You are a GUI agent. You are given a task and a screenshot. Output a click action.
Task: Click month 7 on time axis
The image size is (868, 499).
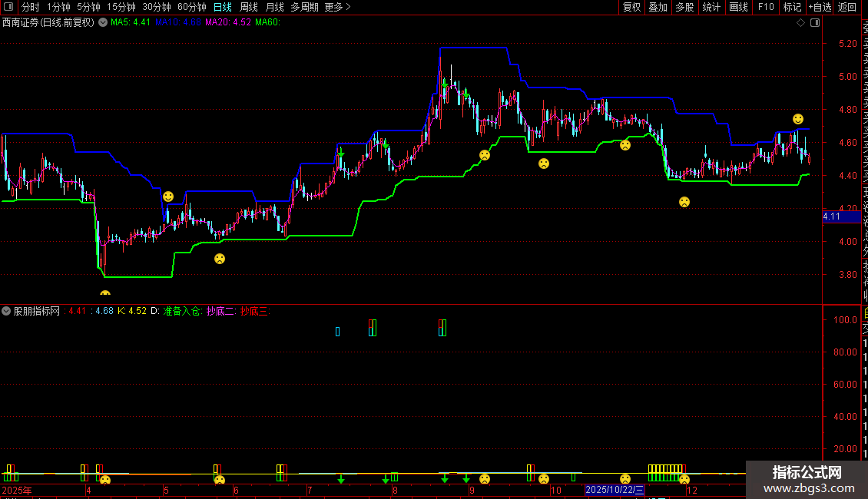[310, 490]
